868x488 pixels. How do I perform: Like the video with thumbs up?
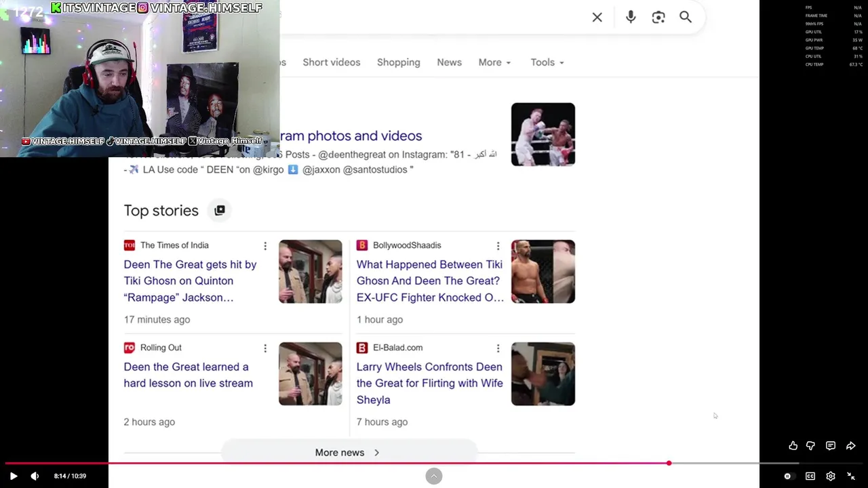click(x=793, y=445)
